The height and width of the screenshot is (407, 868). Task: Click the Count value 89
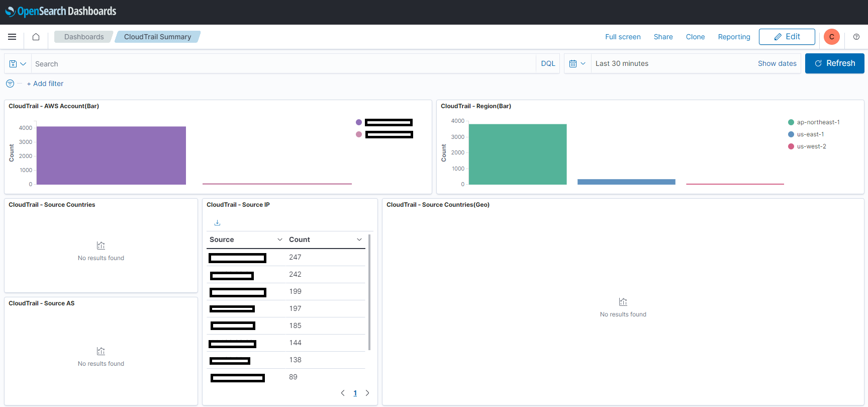(293, 377)
